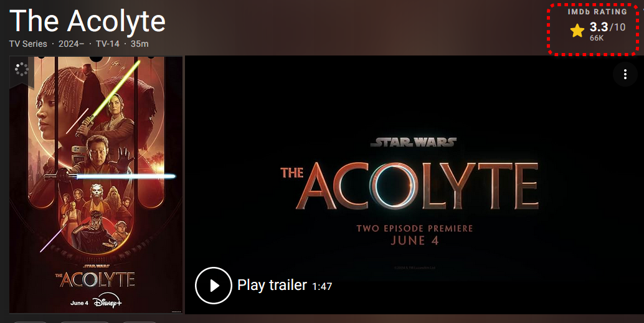
Task: Click the 35m runtime text
Action: pos(140,44)
